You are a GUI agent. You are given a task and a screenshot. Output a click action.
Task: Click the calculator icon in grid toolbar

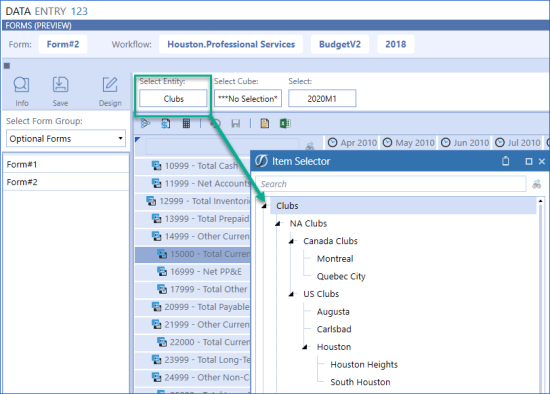pos(186,123)
